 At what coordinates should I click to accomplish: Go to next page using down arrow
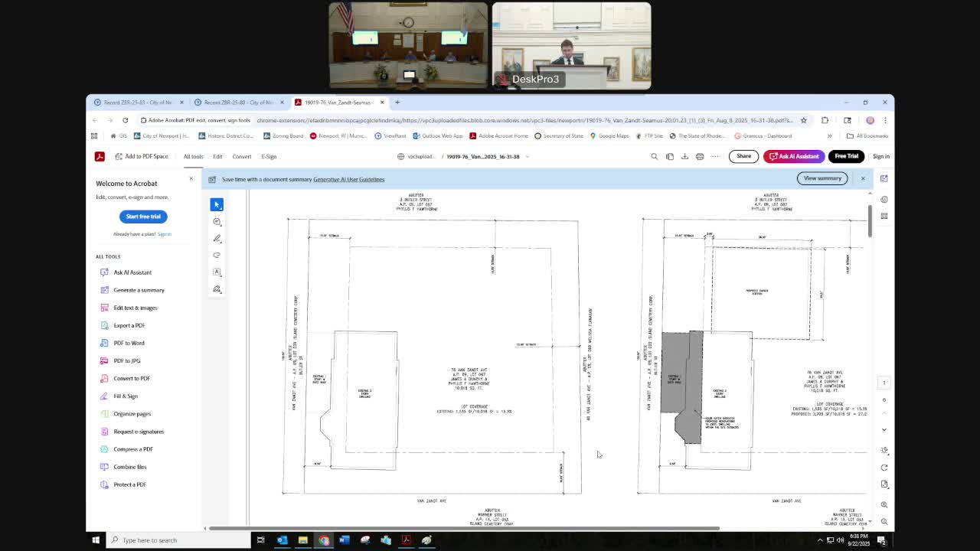coord(884,430)
